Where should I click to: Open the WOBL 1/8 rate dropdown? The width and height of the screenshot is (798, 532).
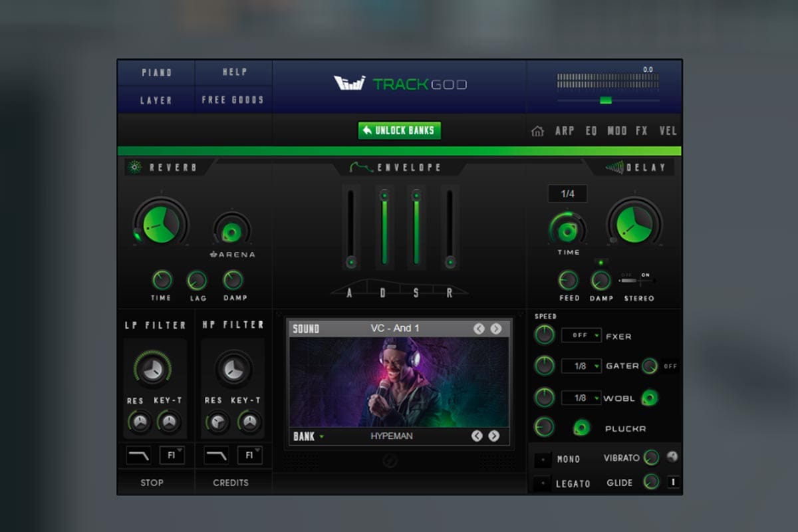click(581, 398)
